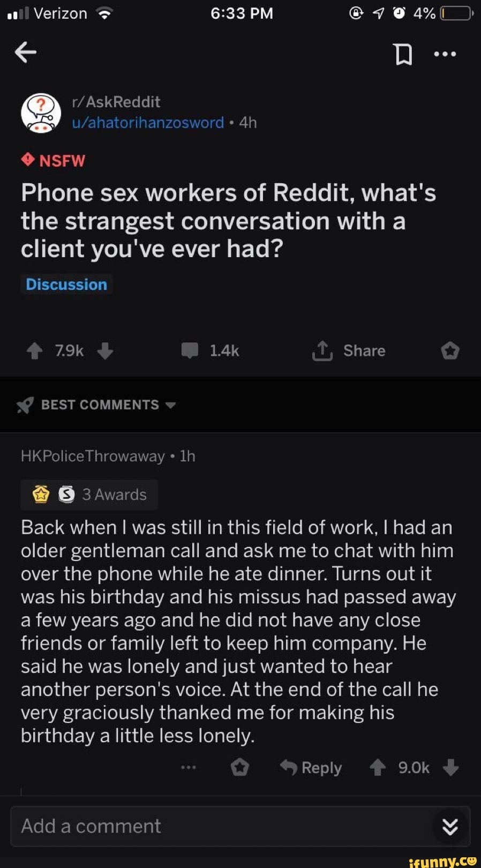
Task: Downvote the AskReddit post
Action: (x=106, y=351)
